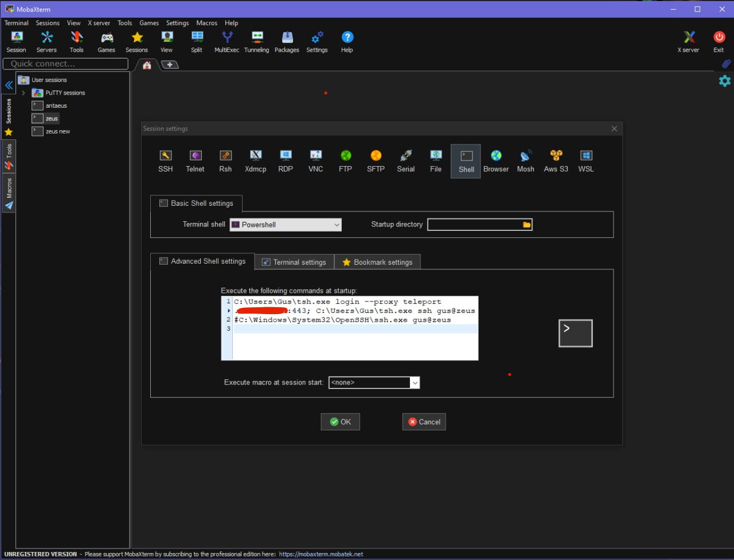Toggle the Basic Shell settings checkbox
This screenshot has height=560, width=734.
(163, 202)
